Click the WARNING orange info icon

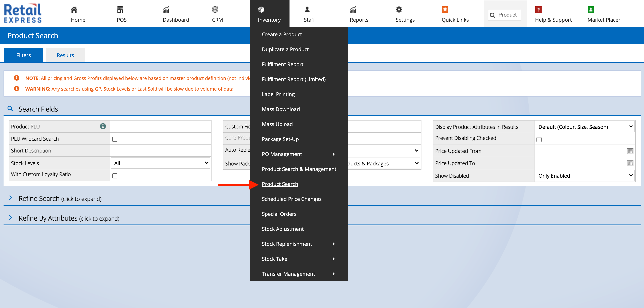pos(17,88)
